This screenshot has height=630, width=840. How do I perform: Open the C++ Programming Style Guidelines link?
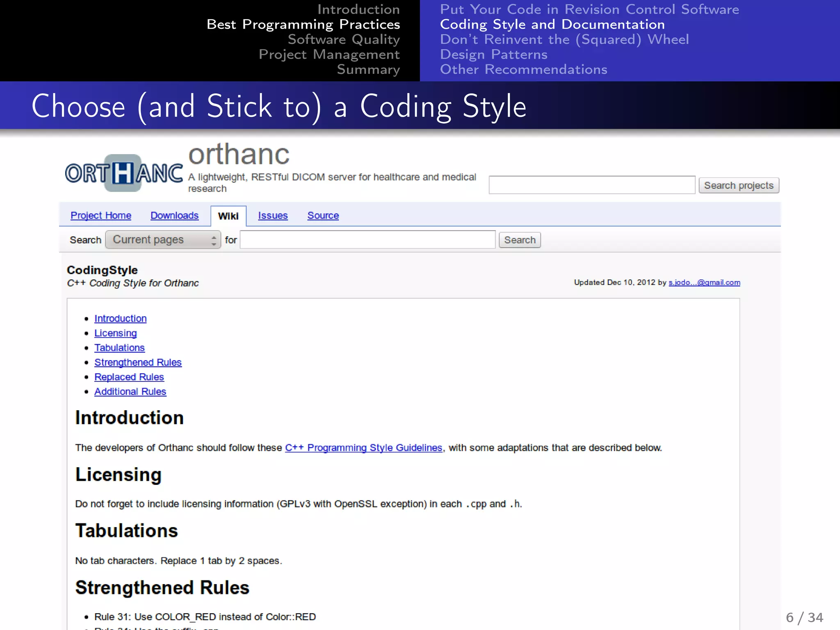[x=364, y=447]
